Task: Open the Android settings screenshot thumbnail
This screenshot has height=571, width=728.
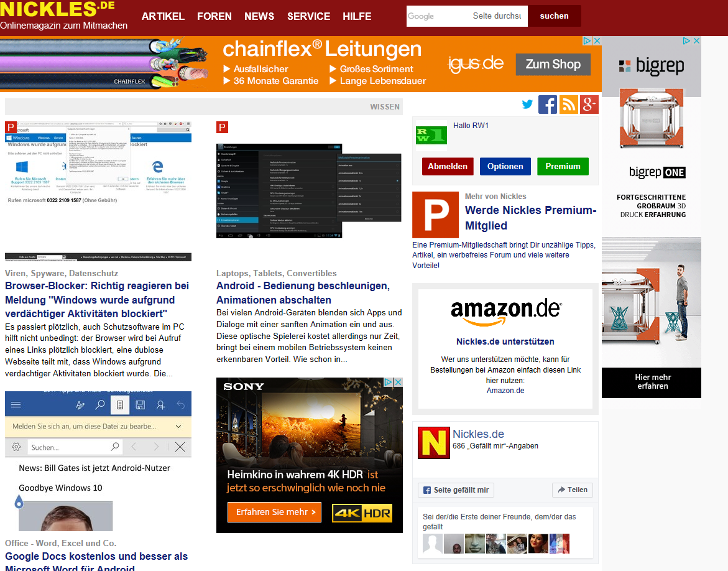Action: click(x=309, y=191)
